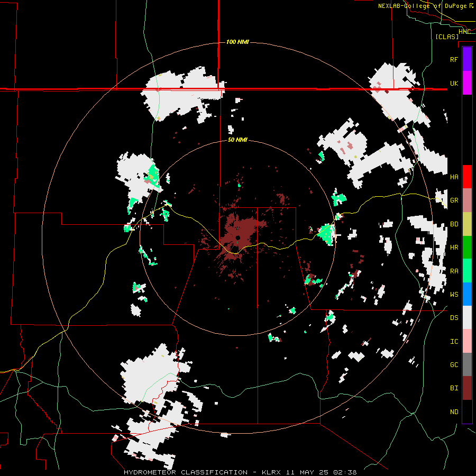Viewport: 476px width, 476px height.
Task: Click the ND legend label
Action: tap(454, 411)
